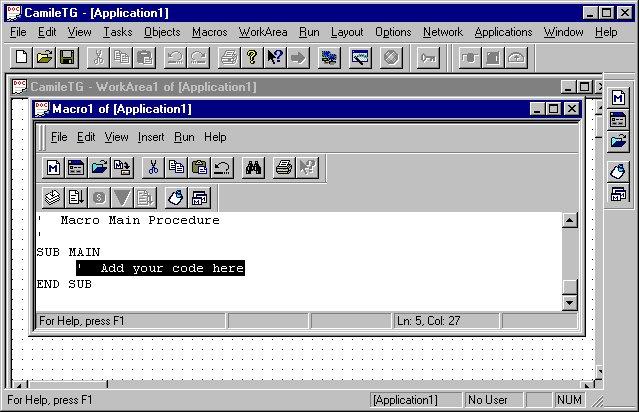Click the tag icon in right sidebar
Screen dimensions: 639x412
(618, 172)
